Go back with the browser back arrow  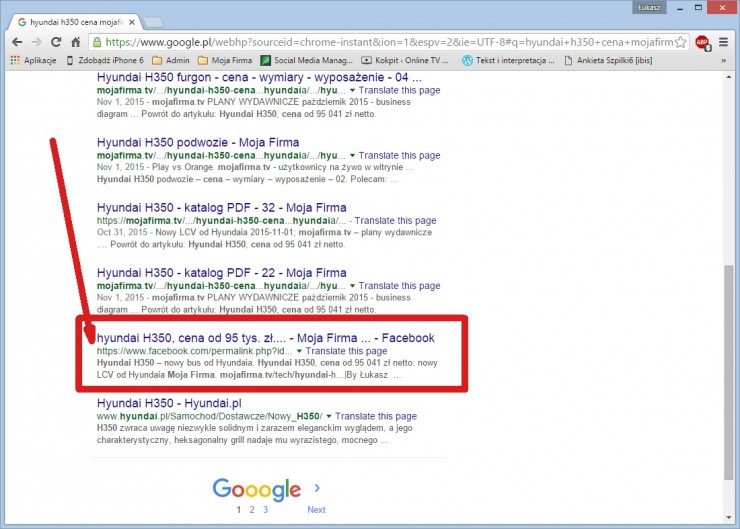(17, 42)
